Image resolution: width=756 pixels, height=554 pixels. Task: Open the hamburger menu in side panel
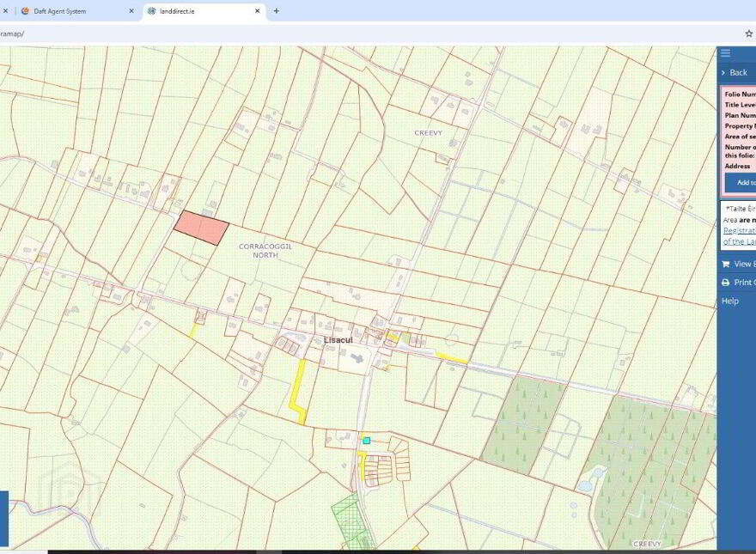726,53
